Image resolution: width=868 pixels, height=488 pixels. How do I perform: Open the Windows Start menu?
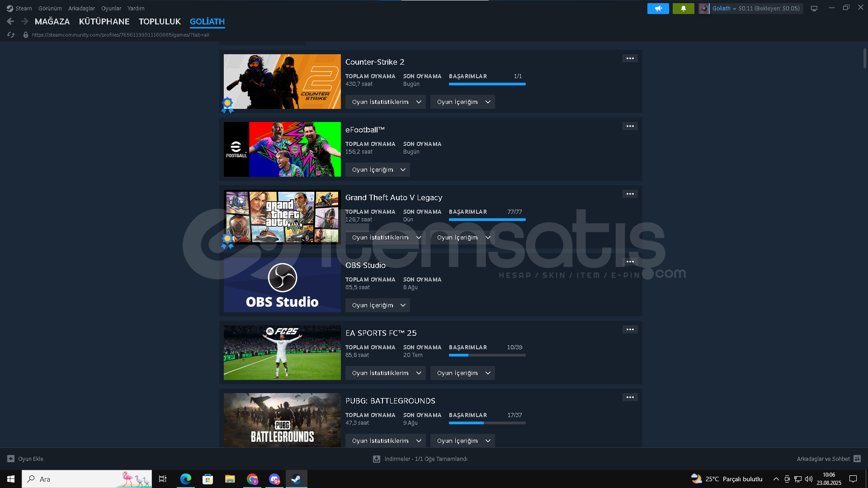coord(11,479)
